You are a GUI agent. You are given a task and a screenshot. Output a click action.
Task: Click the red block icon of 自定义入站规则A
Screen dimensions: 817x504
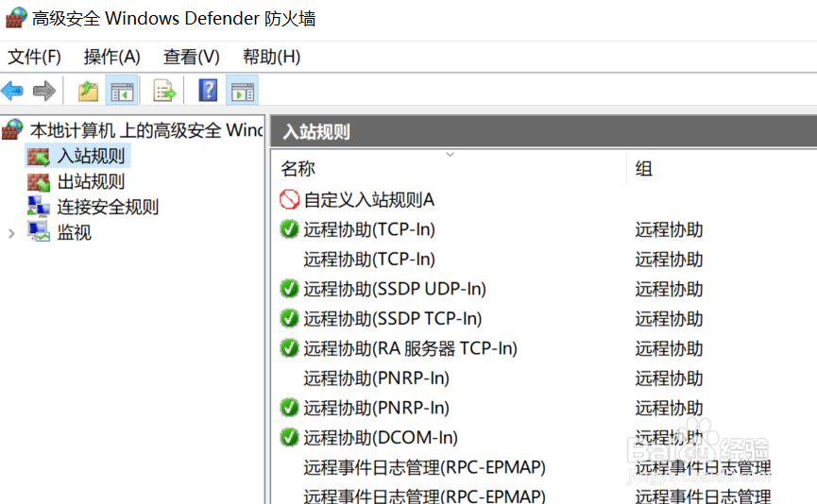(289, 199)
